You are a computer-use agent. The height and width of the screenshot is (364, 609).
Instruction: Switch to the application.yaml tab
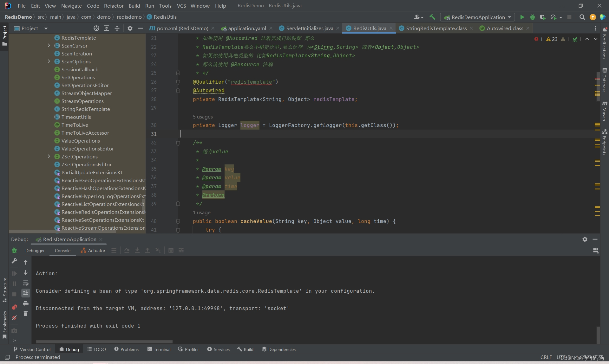tap(247, 28)
